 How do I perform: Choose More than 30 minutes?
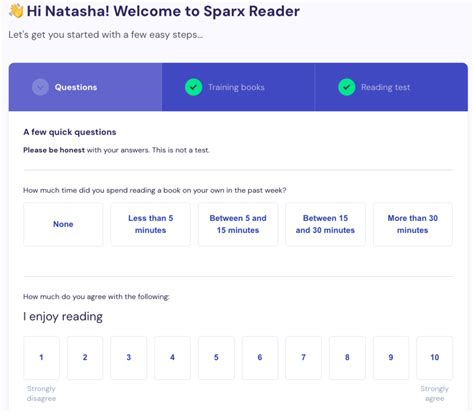(x=413, y=224)
